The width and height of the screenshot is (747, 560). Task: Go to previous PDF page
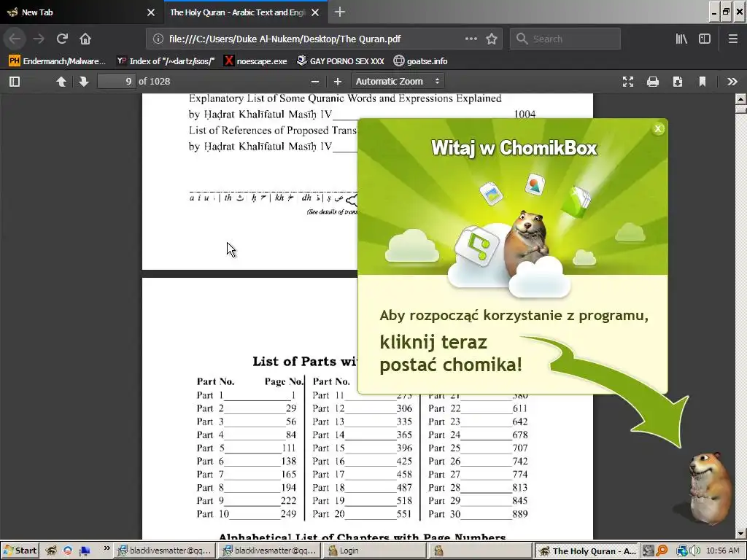tap(61, 82)
